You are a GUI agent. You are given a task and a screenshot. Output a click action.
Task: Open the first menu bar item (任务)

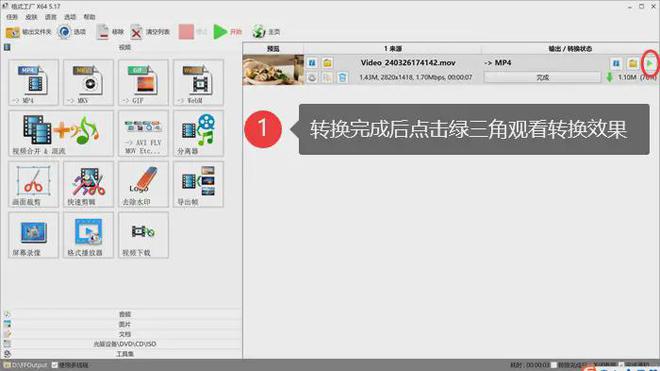coord(12,17)
